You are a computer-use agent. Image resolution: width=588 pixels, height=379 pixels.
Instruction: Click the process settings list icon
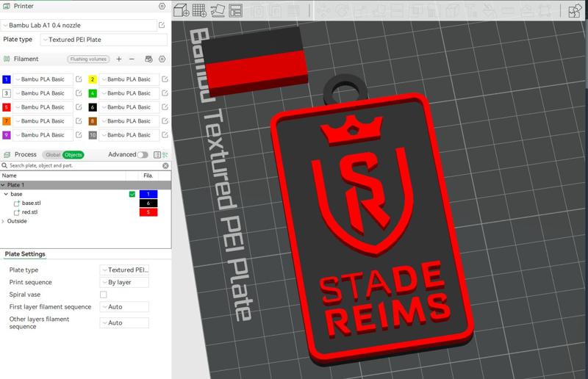[157, 155]
